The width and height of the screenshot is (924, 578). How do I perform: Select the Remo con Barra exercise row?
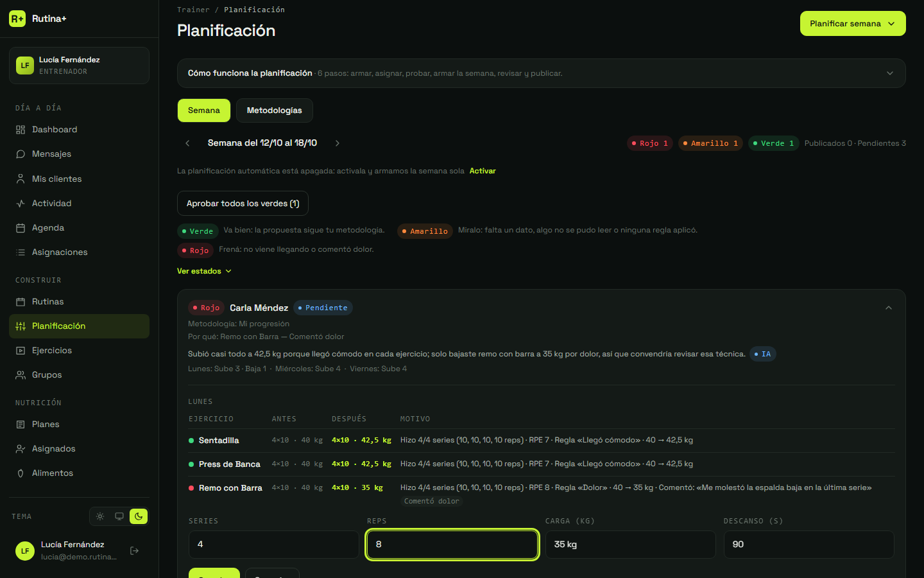[x=541, y=493]
